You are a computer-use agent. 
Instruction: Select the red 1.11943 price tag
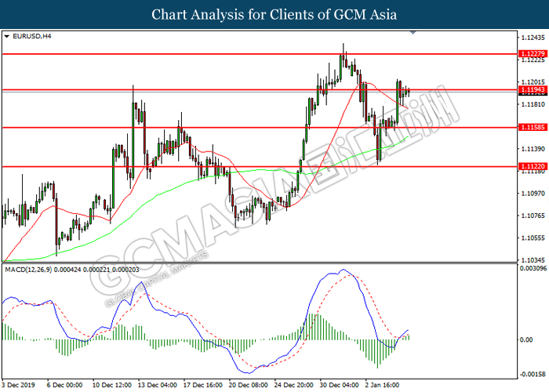pos(532,90)
